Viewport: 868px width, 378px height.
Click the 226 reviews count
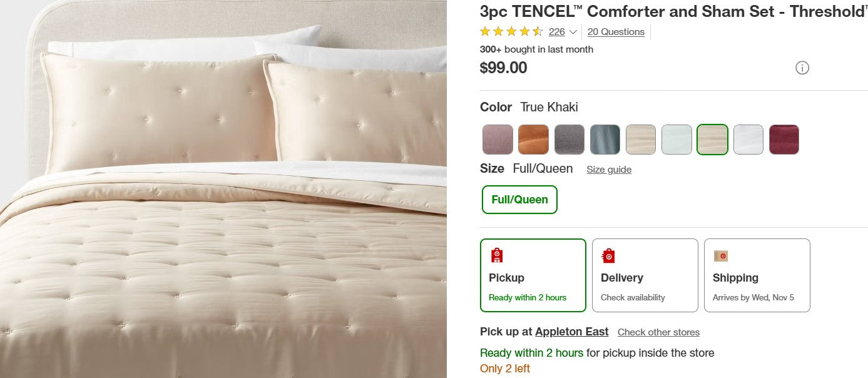pos(556,31)
